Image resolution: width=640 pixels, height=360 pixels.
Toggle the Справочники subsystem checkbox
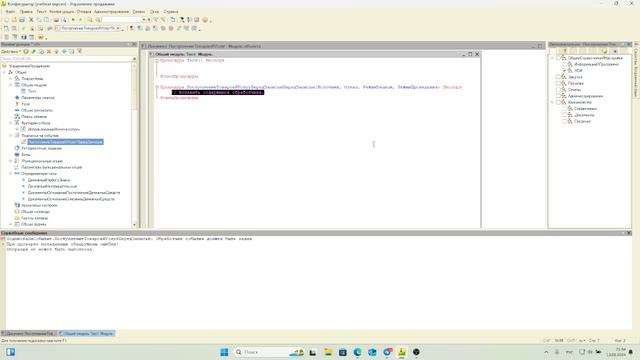pyautogui.click(x=565, y=109)
